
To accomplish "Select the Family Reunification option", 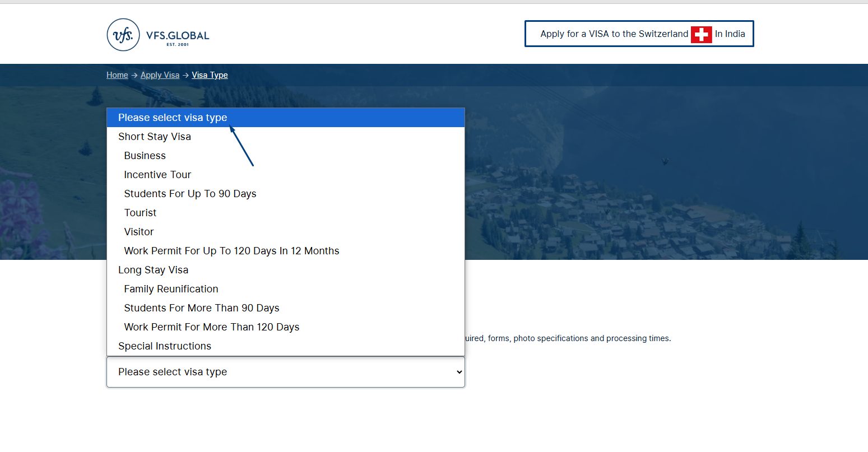I will point(286,289).
